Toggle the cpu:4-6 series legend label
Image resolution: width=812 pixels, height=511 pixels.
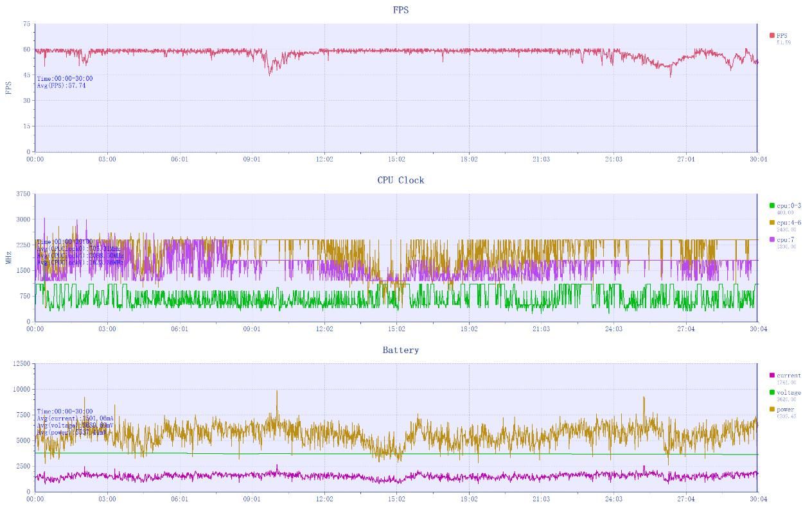coord(789,223)
